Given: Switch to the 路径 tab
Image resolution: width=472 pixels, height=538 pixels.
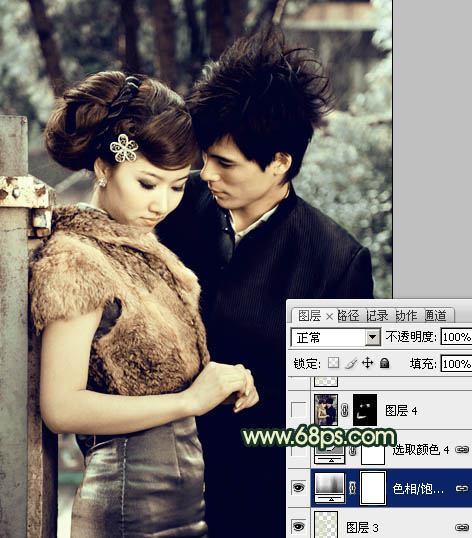Looking at the screenshot, I should coord(348,316).
